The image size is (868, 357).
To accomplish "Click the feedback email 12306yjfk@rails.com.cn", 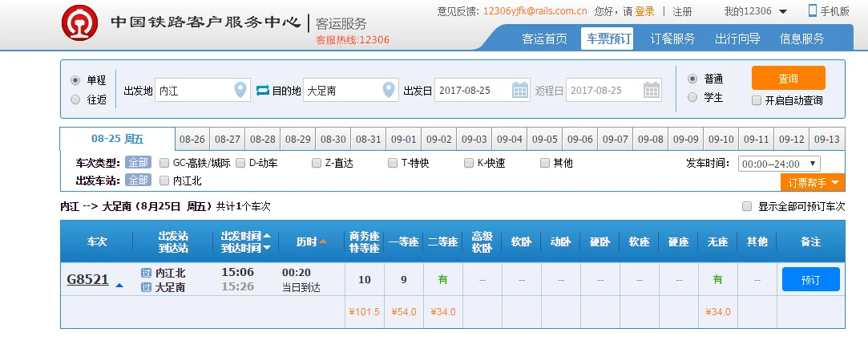I will click(535, 11).
